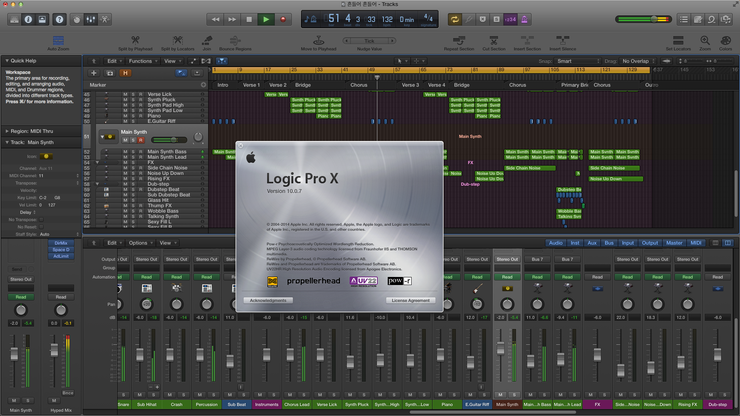Toggle the Metronome click button
This screenshot has height=416, width=740.
coord(524,19)
